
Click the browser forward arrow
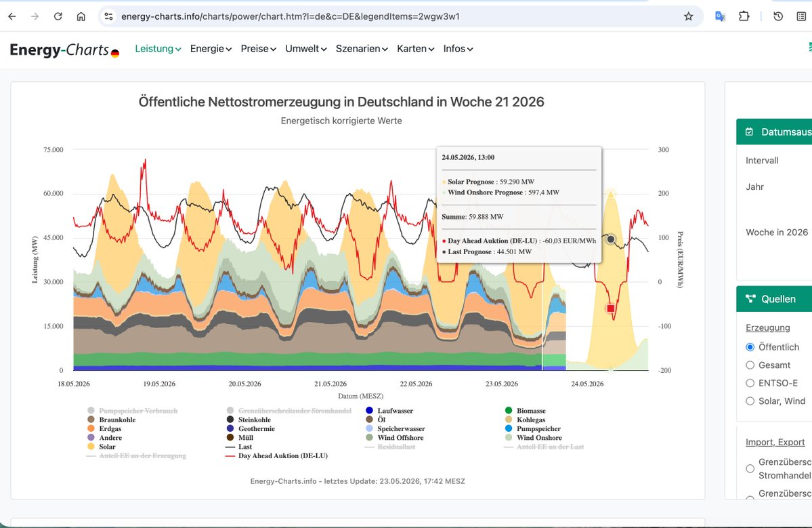pos(35,16)
